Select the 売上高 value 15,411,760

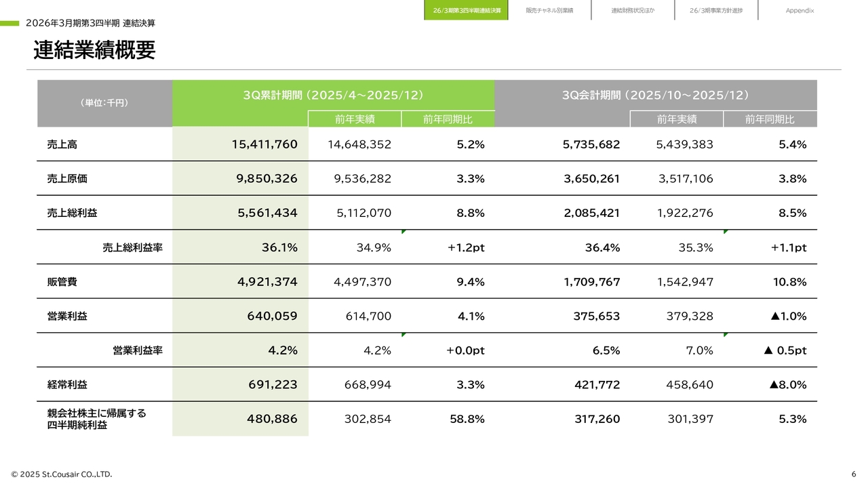point(264,144)
